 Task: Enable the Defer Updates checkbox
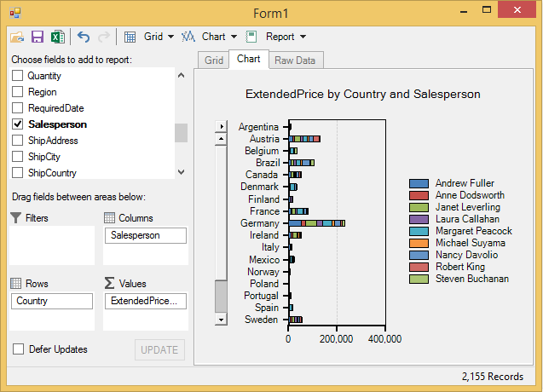[18, 349]
